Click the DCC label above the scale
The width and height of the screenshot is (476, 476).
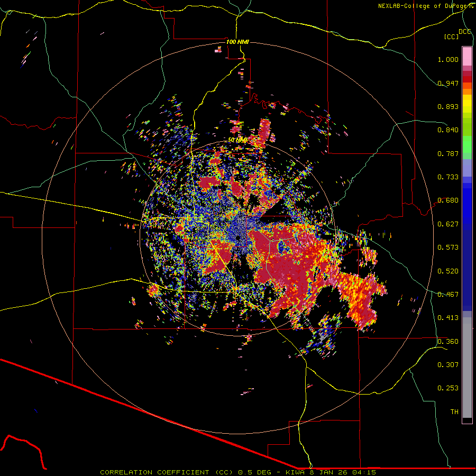[x=464, y=32]
